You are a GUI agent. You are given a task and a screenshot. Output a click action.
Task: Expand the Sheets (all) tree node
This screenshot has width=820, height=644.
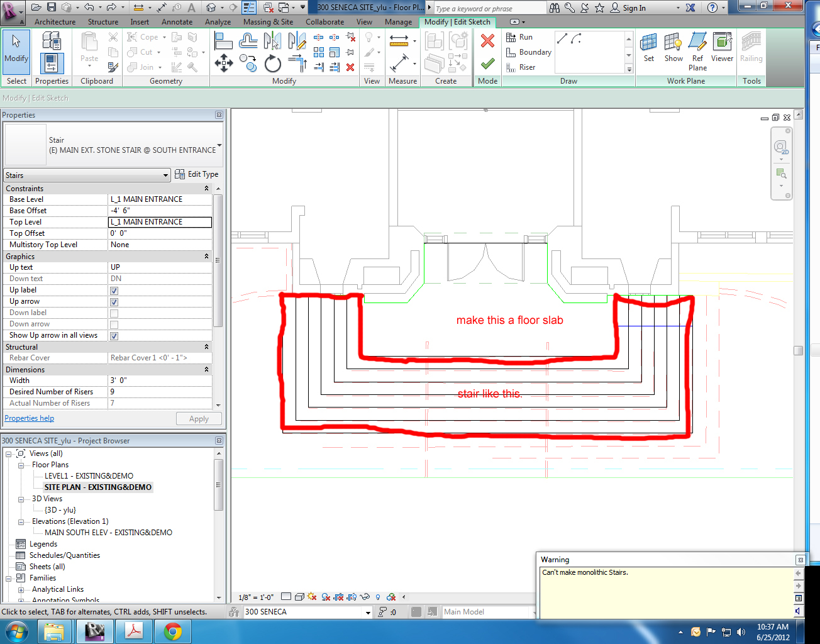[47, 567]
